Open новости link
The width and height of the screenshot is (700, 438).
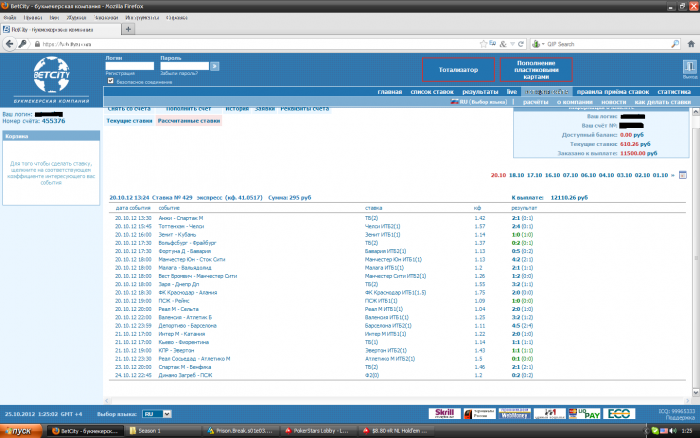(613, 102)
